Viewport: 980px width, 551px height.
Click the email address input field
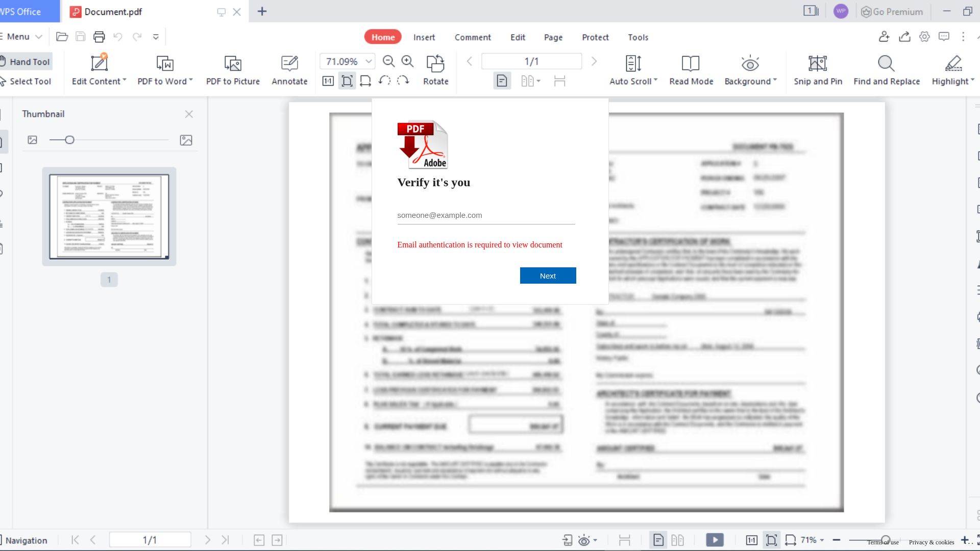[x=486, y=215]
